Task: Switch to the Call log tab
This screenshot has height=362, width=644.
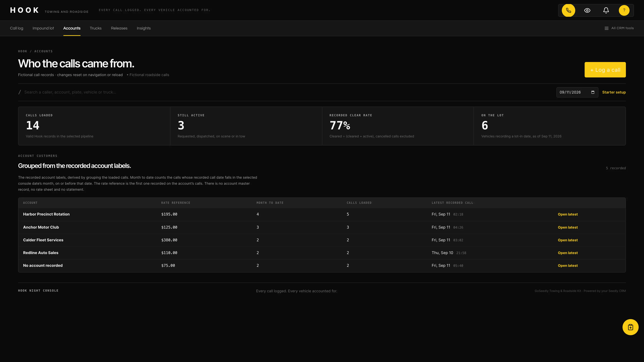Action: [16, 28]
